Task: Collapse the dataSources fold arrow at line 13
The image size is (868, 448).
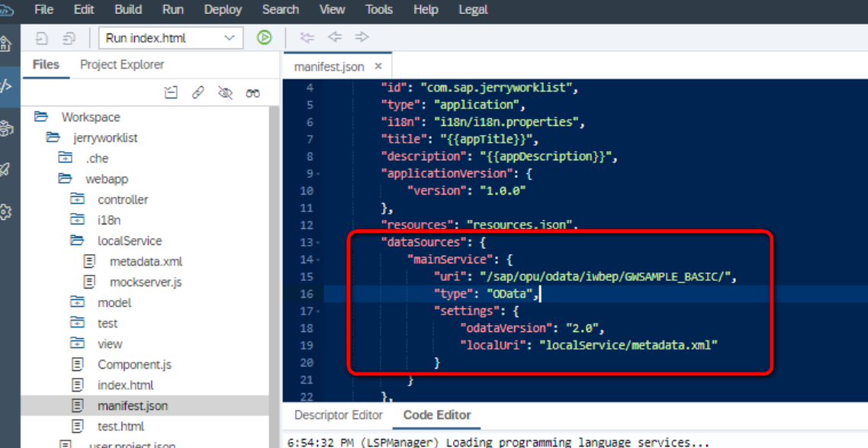Action: pyautogui.click(x=318, y=243)
